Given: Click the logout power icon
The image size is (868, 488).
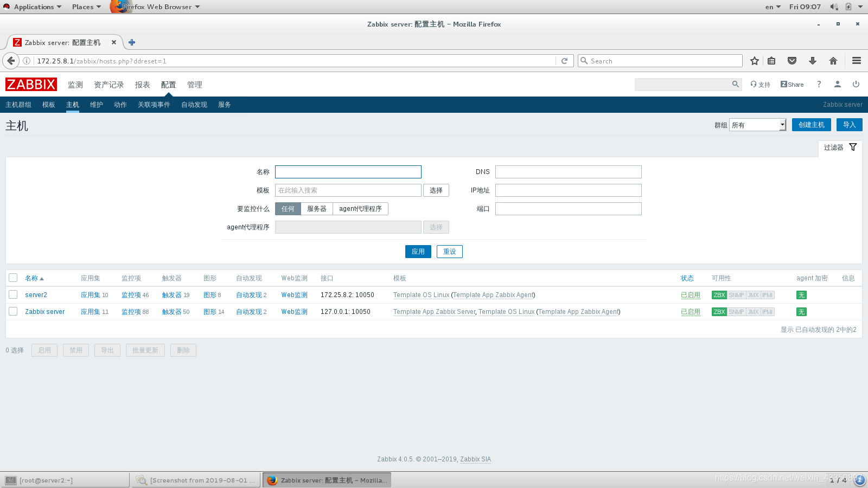Looking at the screenshot, I should click(856, 84).
